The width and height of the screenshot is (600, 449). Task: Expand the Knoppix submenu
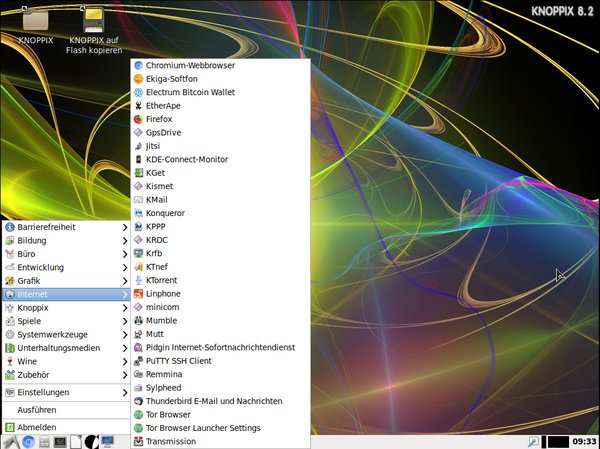pyautogui.click(x=66, y=307)
